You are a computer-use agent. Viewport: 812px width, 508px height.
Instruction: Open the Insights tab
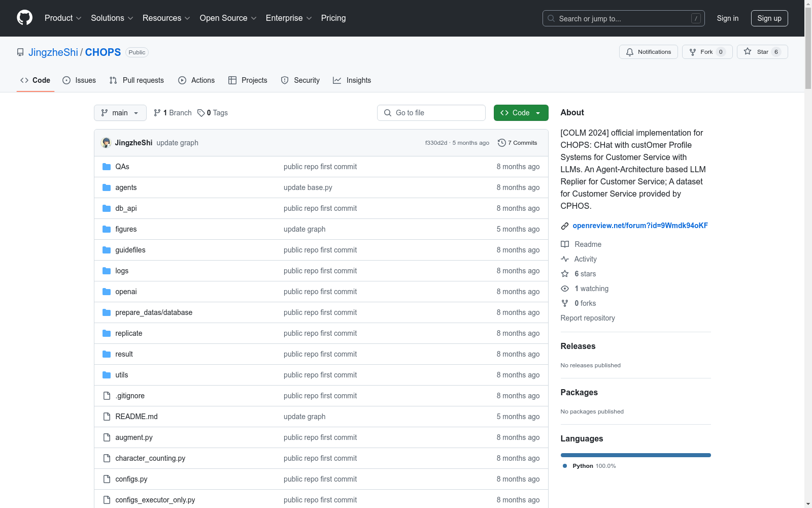[x=352, y=80]
